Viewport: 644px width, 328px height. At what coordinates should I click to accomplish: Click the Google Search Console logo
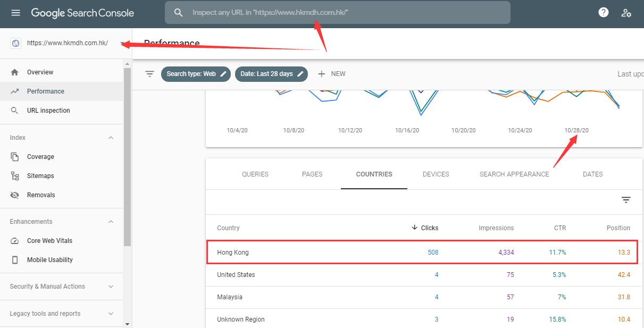click(x=82, y=13)
